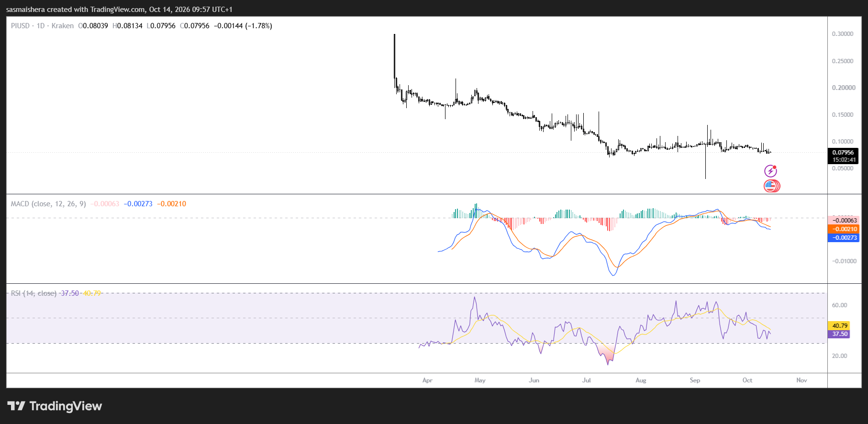Click the Nov label on time axis

click(801, 380)
